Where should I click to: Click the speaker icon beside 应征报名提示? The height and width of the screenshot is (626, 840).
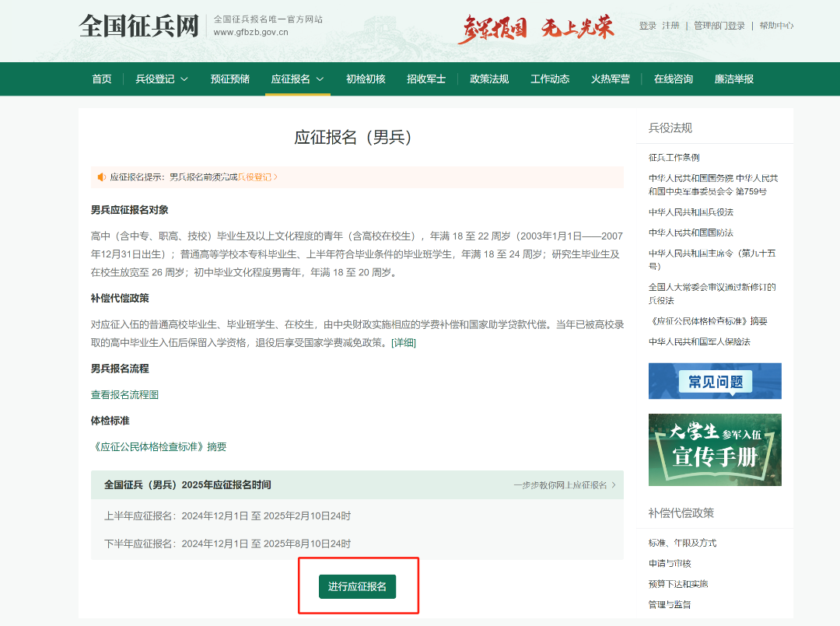click(x=101, y=177)
